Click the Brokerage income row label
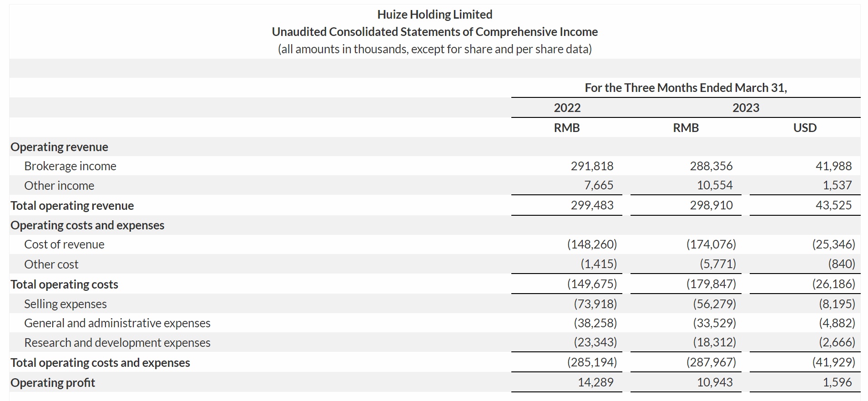The height and width of the screenshot is (401, 868). 70,166
